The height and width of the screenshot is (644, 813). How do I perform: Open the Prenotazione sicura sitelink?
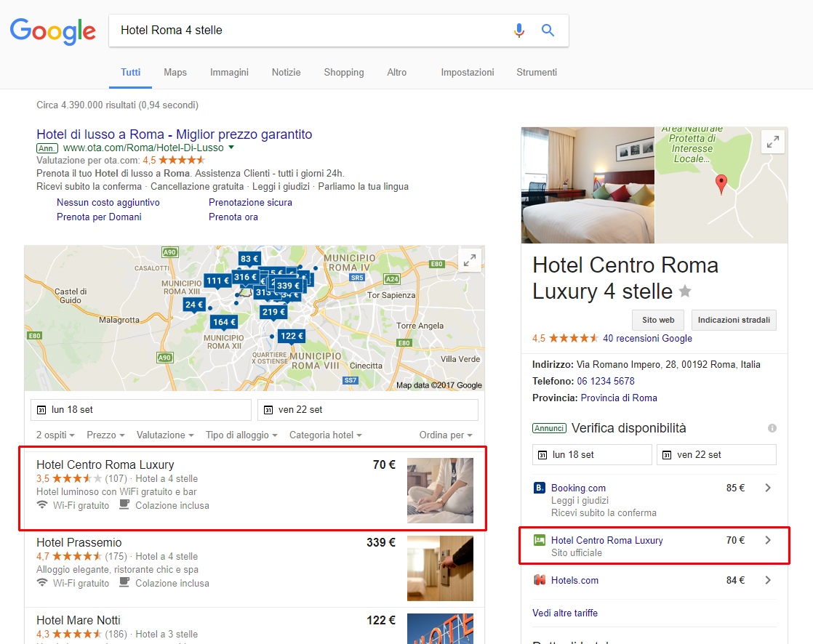pos(250,203)
